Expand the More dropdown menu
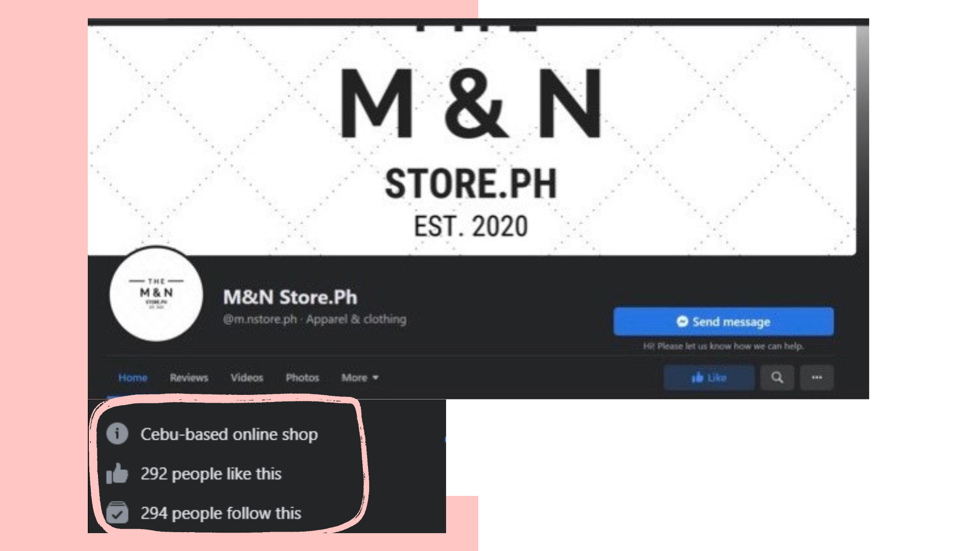980x551 pixels. 360,378
